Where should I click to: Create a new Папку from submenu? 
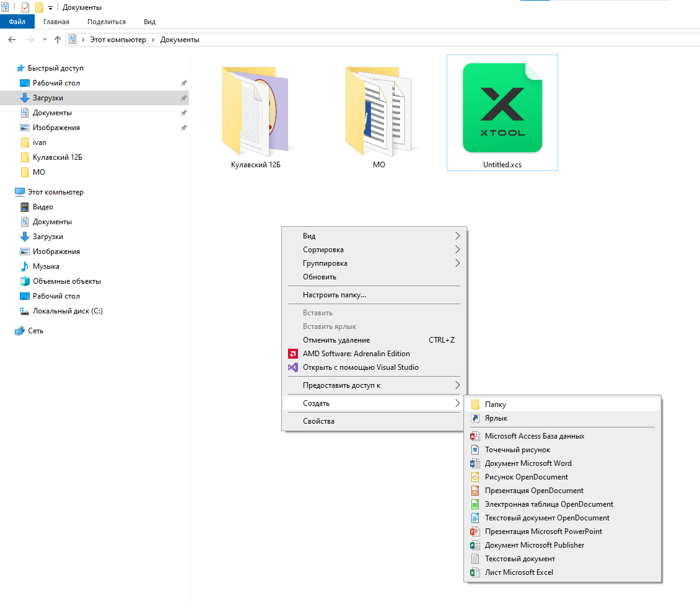point(562,405)
